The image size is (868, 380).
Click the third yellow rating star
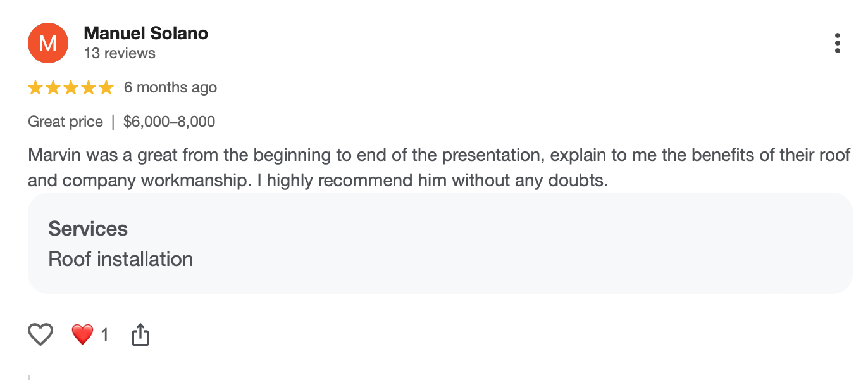[71, 87]
